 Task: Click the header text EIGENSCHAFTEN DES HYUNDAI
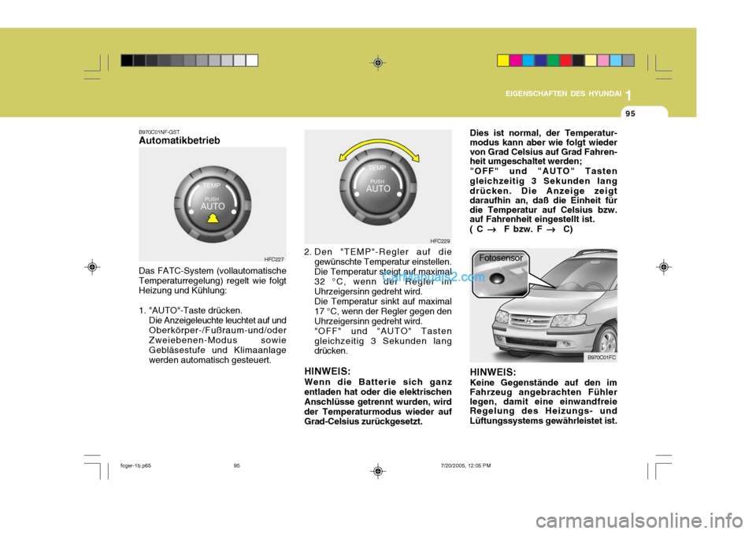[x=563, y=94]
